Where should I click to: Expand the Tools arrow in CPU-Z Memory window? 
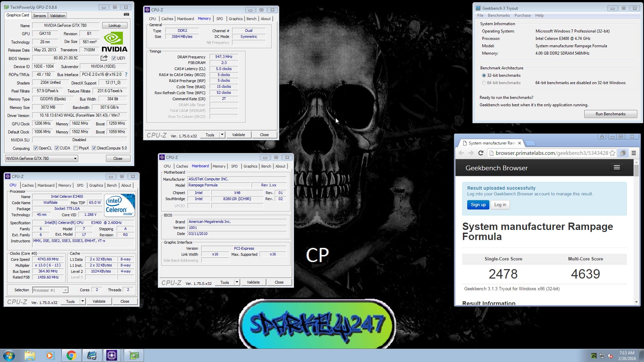(x=222, y=135)
